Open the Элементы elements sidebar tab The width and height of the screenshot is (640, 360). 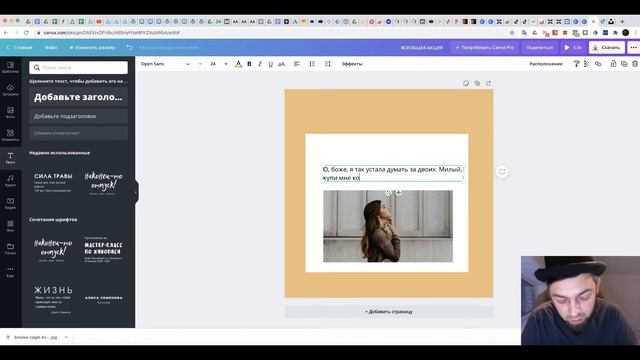11,135
